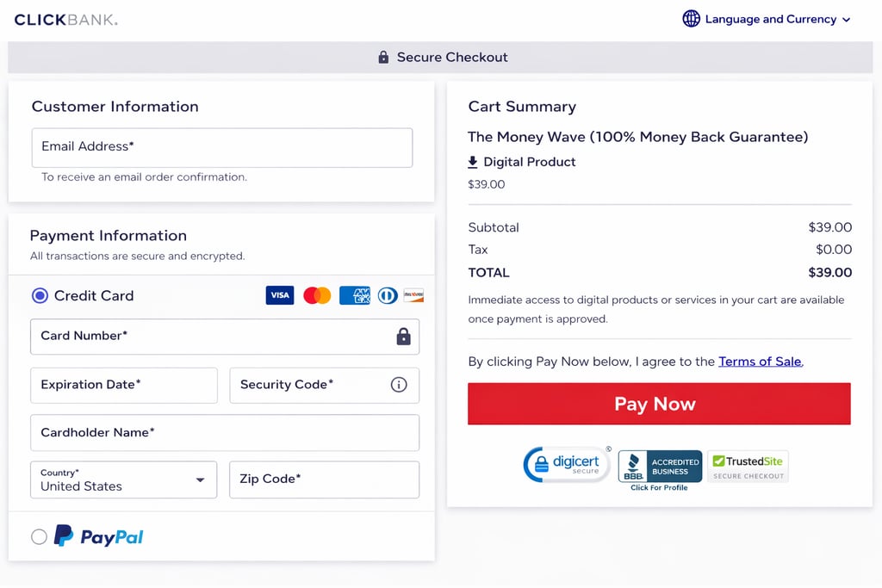Click the Visa card icon
The height and width of the screenshot is (588, 882).
click(279, 295)
